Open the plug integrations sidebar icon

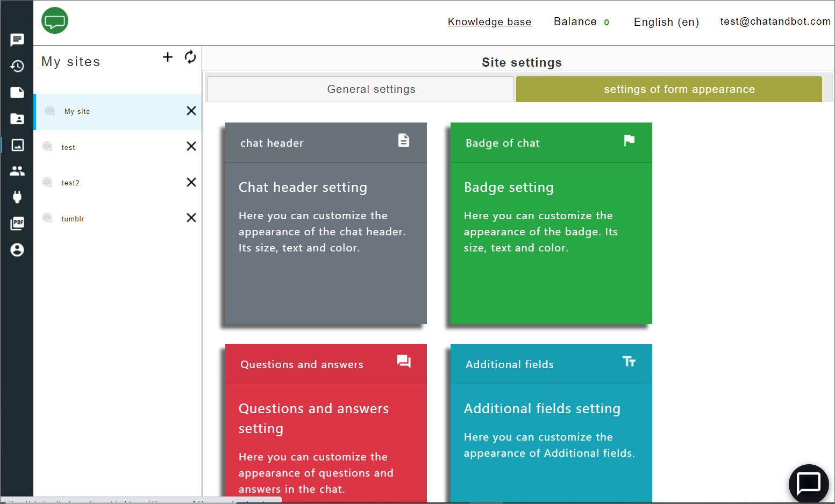(17, 197)
